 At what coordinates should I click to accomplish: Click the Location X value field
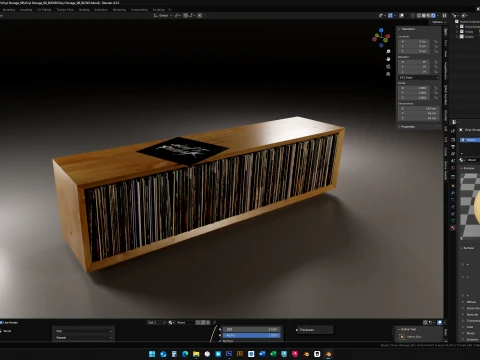414,42
